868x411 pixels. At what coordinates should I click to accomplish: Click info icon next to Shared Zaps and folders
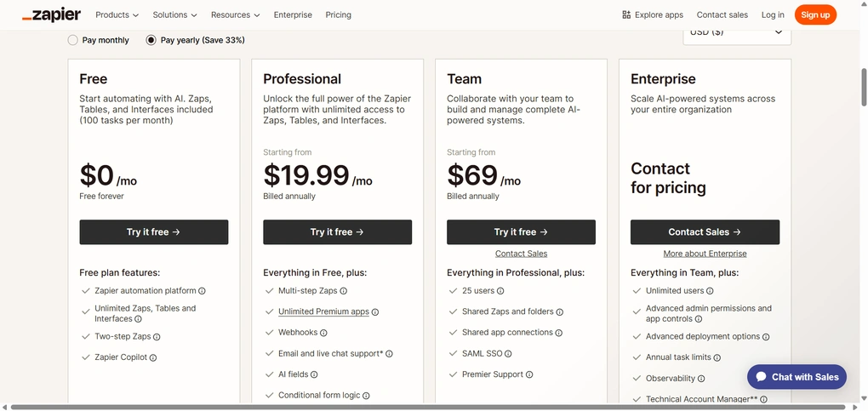tap(560, 311)
